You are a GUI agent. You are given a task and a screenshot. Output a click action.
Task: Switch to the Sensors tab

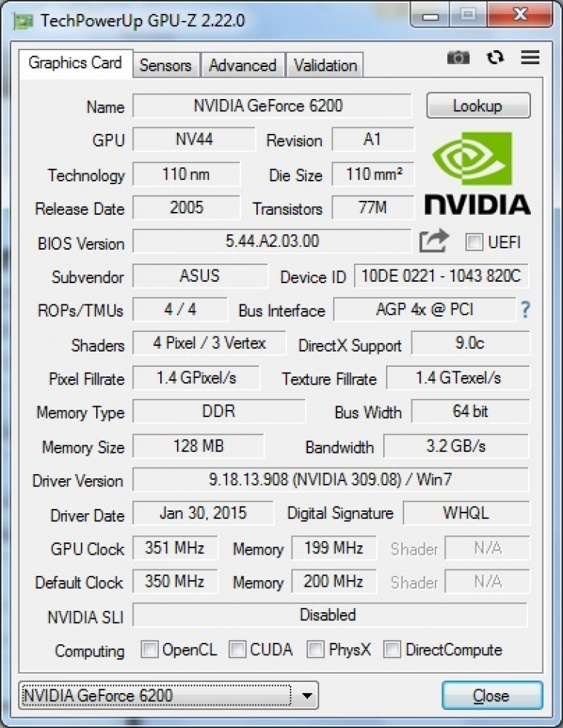[166, 65]
